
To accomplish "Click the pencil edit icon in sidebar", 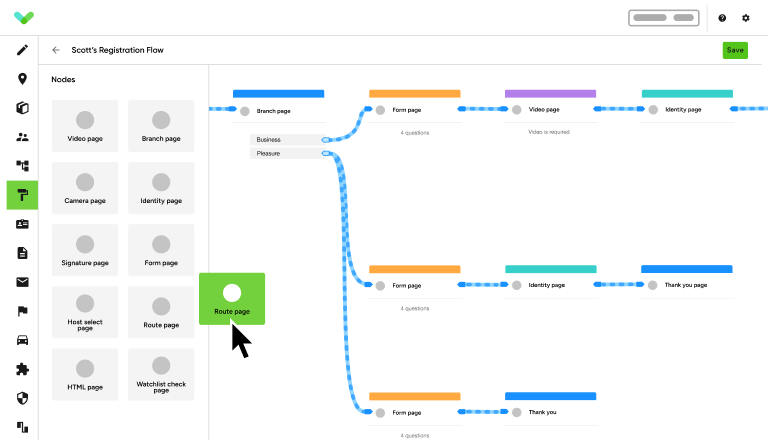I will [x=22, y=50].
